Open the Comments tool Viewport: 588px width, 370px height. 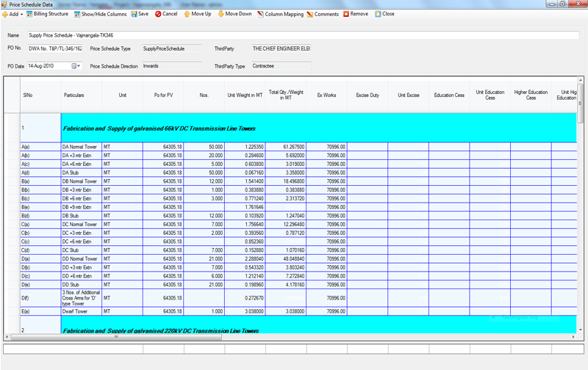click(x=323, y=14)
